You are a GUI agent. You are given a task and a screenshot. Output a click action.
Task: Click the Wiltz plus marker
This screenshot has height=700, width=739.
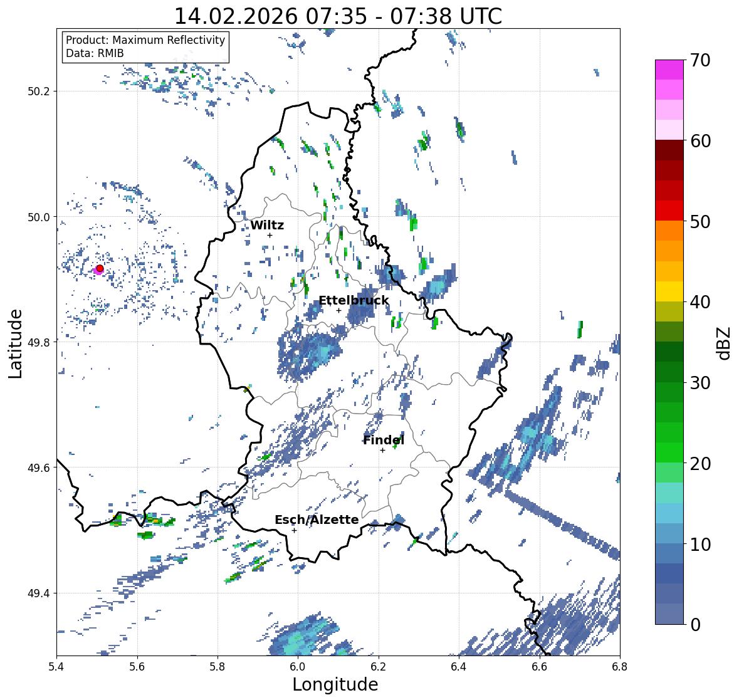point(270,235)
